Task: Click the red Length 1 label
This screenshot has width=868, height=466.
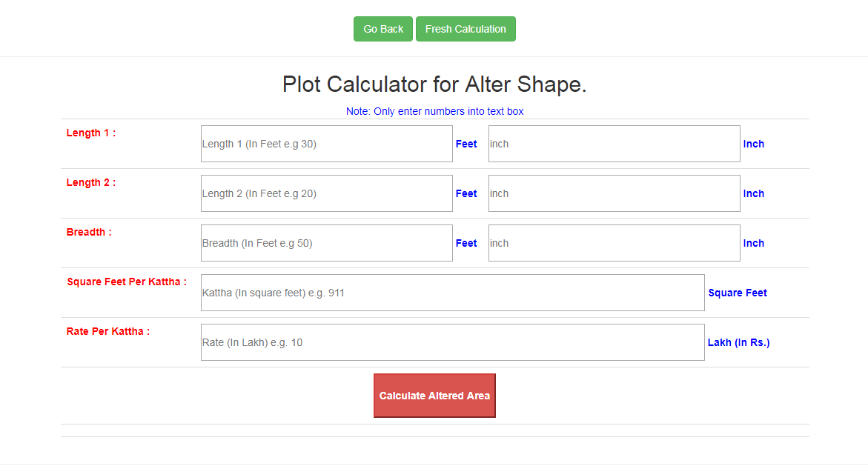Action: (91, 133)
